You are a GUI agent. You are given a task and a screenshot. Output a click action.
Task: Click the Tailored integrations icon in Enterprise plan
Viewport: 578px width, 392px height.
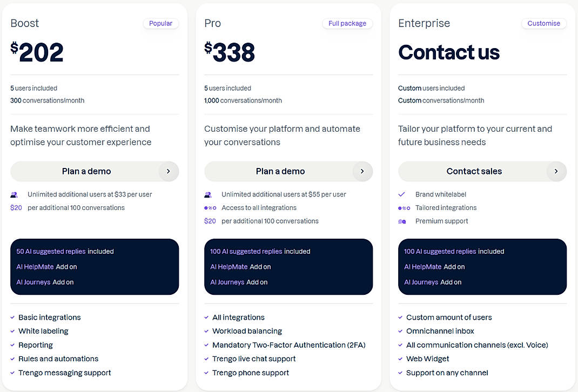(x=403, y=207)
